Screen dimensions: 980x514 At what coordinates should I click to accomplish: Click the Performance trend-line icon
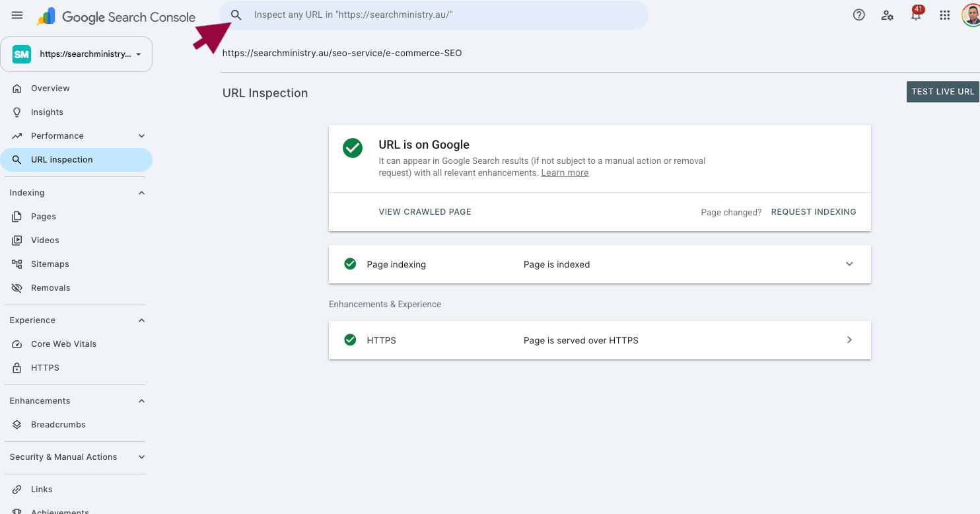click(17, 136)
